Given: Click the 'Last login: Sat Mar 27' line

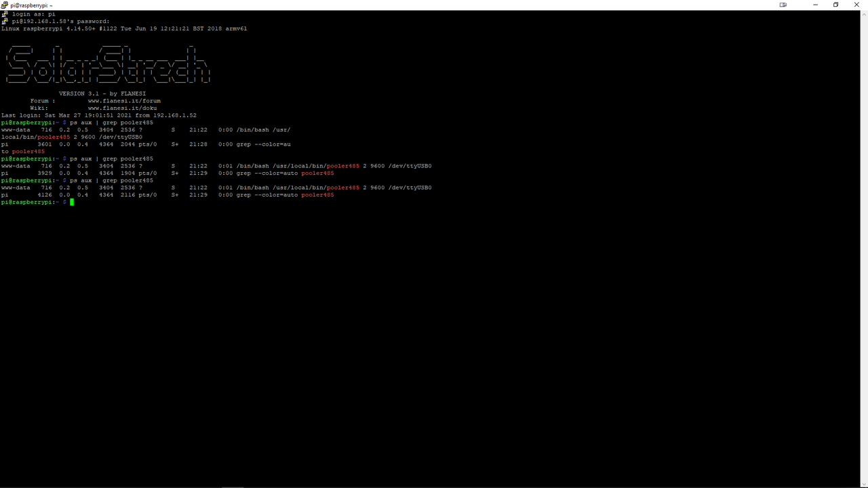Looking at the screenshot, I should (99, 115).
